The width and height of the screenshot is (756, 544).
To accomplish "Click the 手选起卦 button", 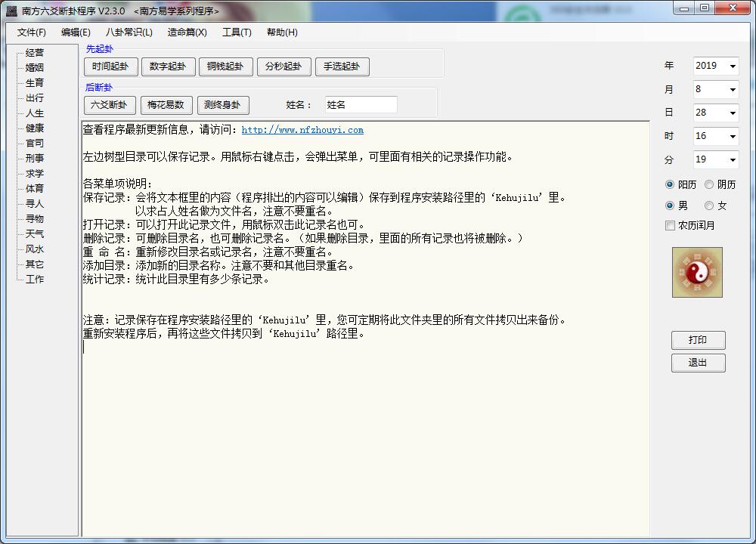I will tap(342, 66).
